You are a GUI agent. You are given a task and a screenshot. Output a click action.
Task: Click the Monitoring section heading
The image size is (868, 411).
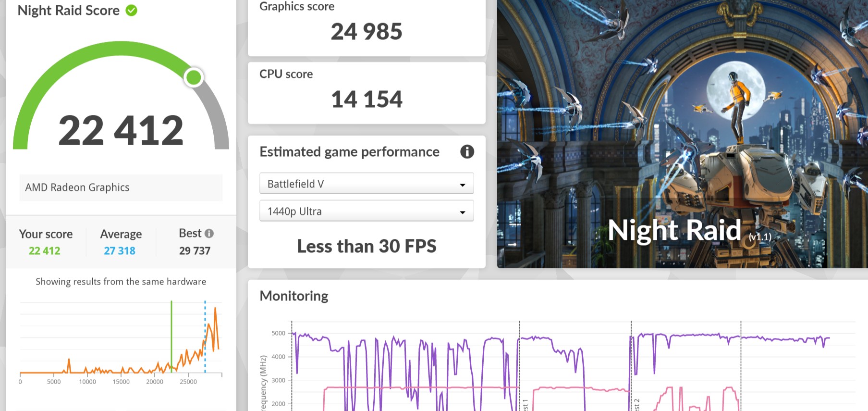pos(294,296)
